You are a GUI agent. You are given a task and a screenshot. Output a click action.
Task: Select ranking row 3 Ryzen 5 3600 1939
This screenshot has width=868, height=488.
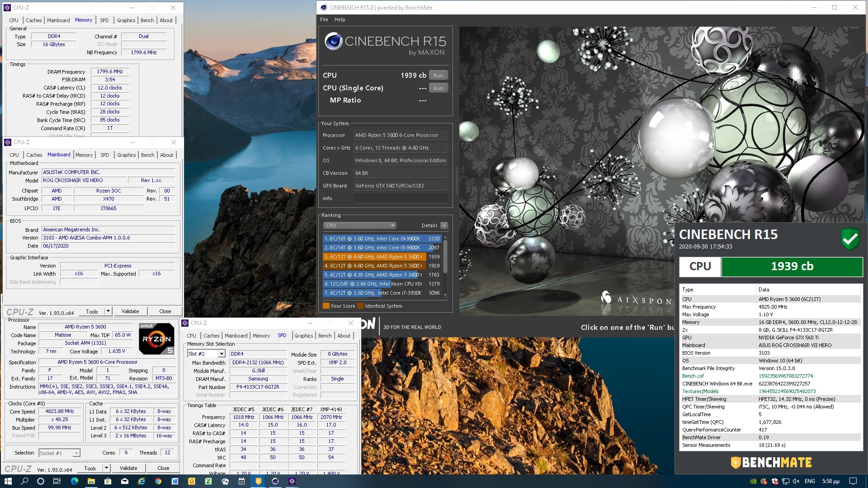click(382, 257)
